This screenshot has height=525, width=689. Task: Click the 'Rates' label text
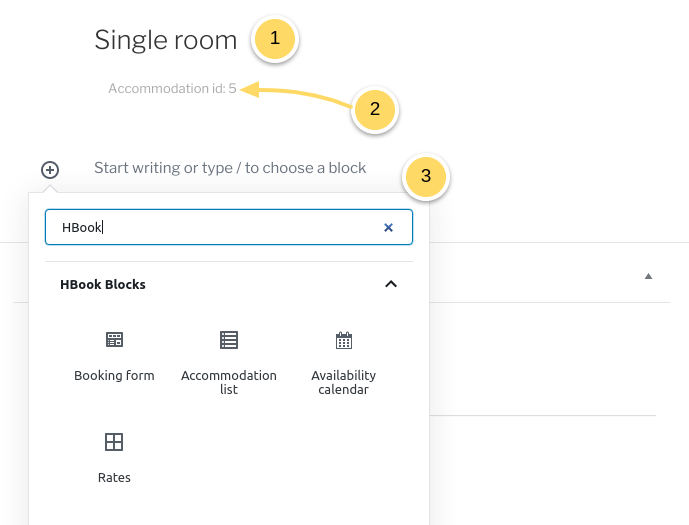click(114, 478)
